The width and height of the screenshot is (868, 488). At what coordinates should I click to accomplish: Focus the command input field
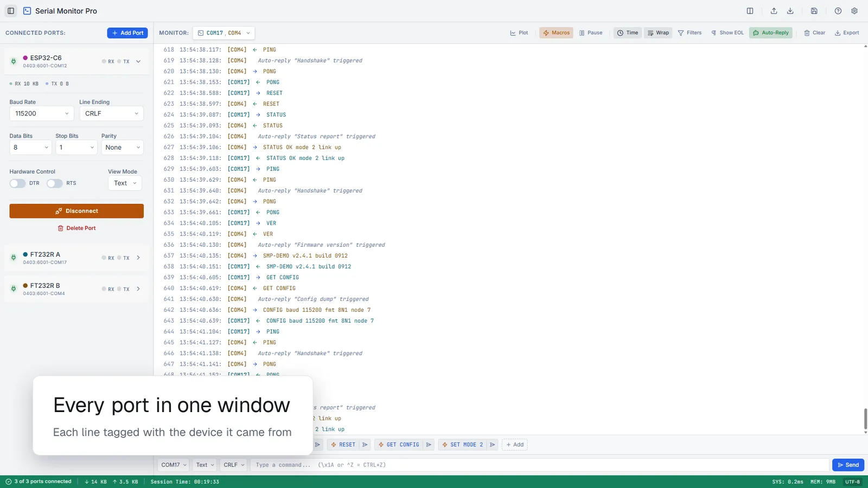(x=540, y=465)
